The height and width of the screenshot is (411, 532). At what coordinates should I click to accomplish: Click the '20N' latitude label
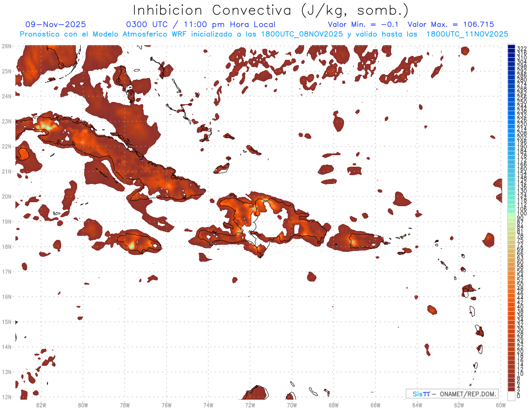pyautogui.click(x=6, y=196)
